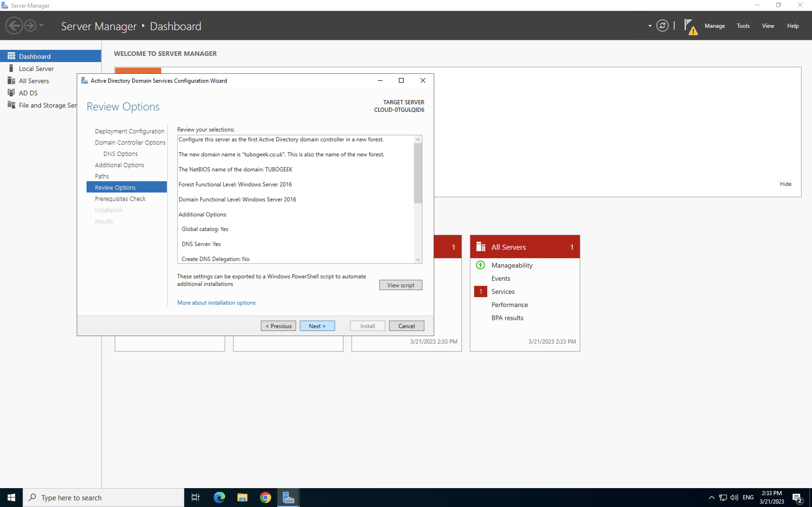Screen dimensions: 812x507
Task: Expand the navigation history dropdown arrow
Action: [x=42, y=26]
